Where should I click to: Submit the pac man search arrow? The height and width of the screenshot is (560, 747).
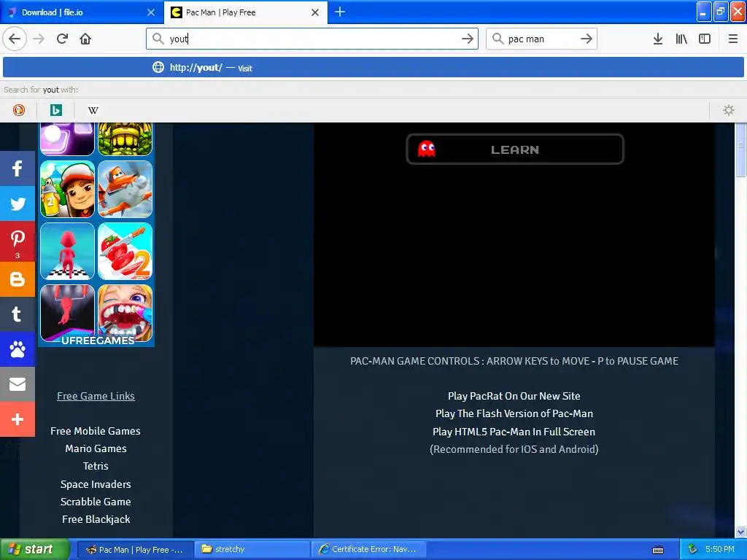click(587, 39)
